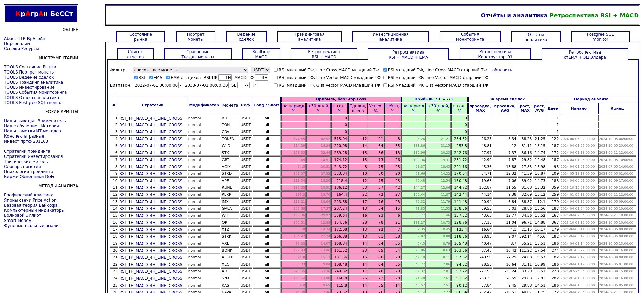Viewport: 644px width, 293px height.
Task: Open the Трэйдинговая аналитика tab
Action: (309, 37)
